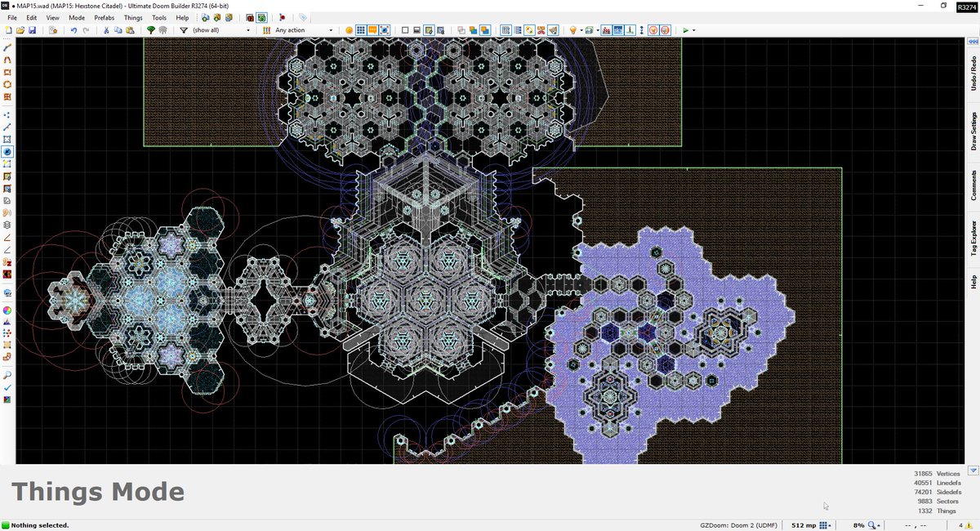This screenshot has height=531, width=980.
Task: Open a map with the folder icon
Action: [x=20, y=30]
